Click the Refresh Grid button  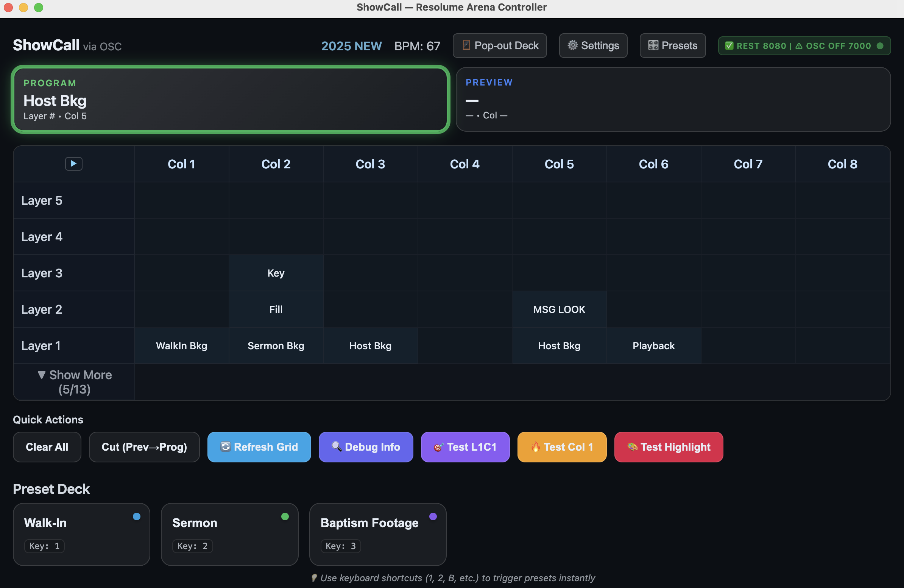[x=259, y=447]
